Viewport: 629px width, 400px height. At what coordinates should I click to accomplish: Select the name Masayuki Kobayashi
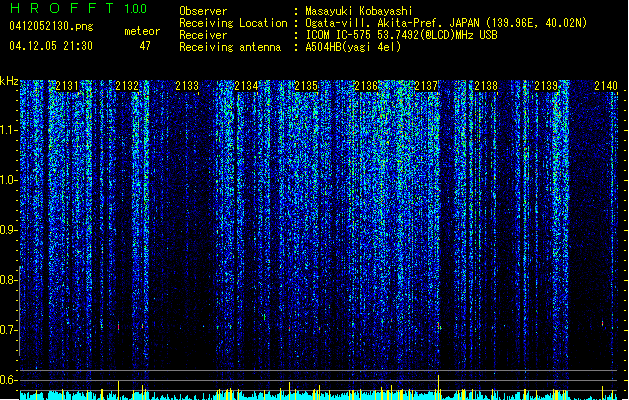(x=359, y=11)
